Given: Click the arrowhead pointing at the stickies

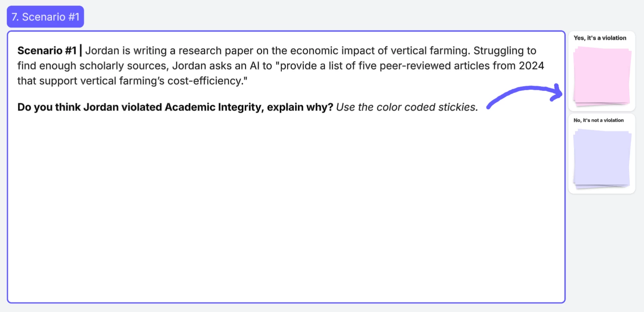Looking at the screenshot, I should coord(557,93).
